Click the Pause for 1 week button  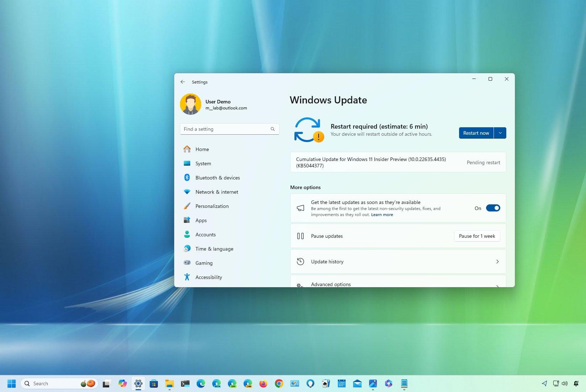[x=477, y=236]
